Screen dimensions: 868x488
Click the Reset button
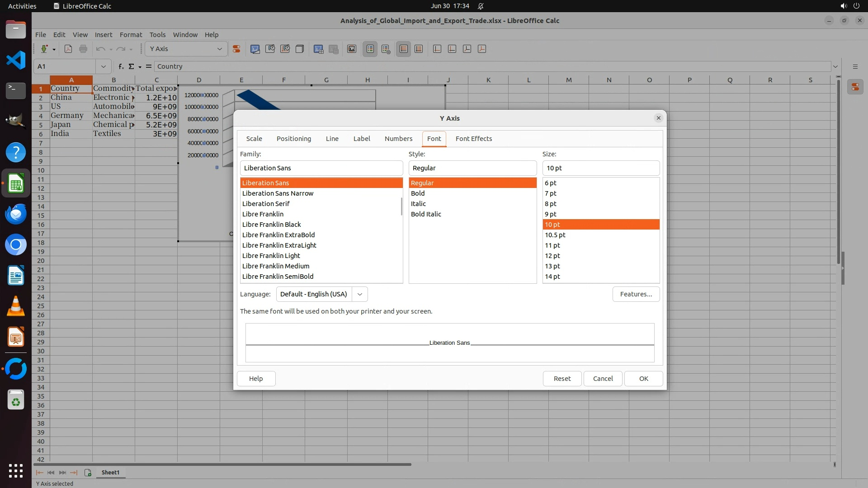[x=562, y=379]
